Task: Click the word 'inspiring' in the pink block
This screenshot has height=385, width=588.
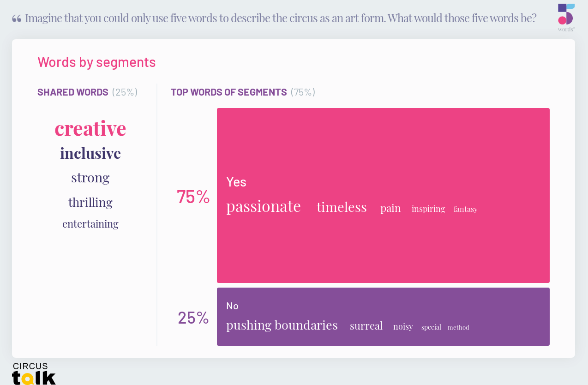Action: click(x=428, y=209)
